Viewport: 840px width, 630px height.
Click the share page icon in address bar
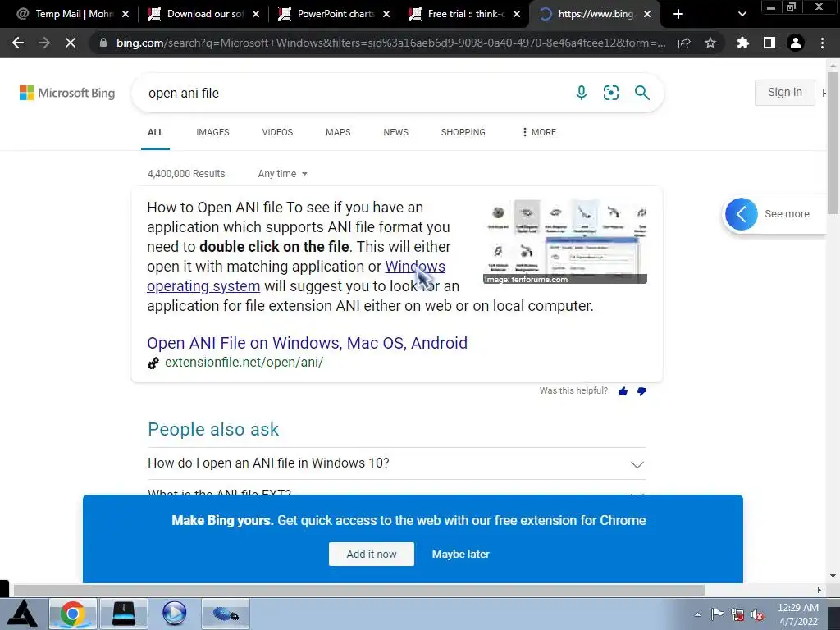[x=684, y=43]
